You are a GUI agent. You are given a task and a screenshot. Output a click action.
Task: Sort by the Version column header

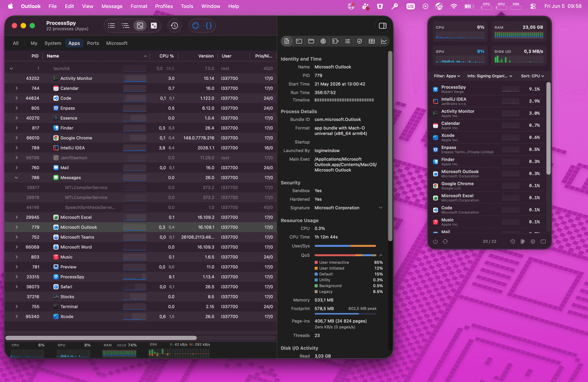[x=198, y=56]
